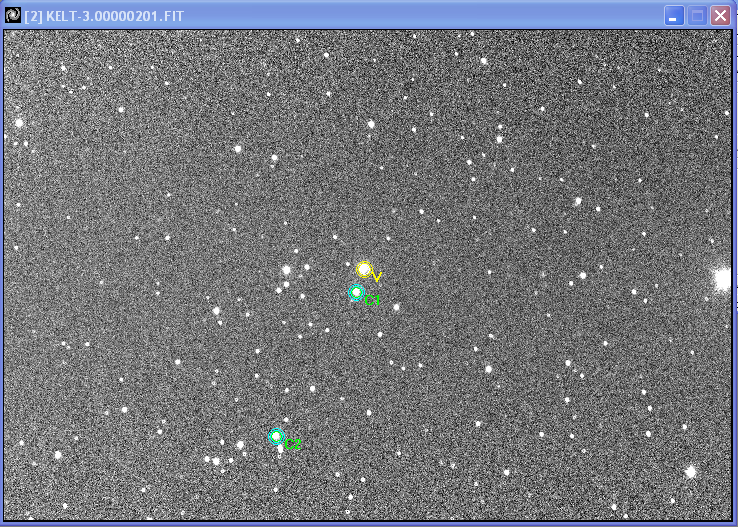Click the star just right of the C1 label

(x=396, y=307)
